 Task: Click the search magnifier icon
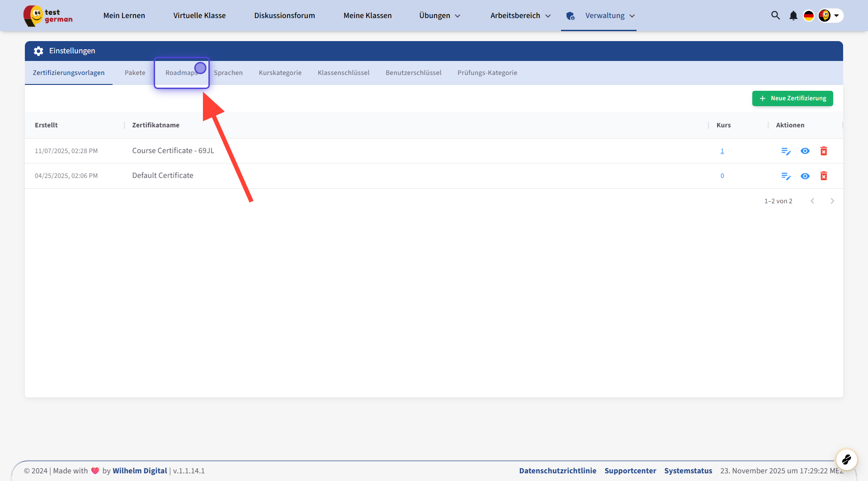(x=775, y=15)
